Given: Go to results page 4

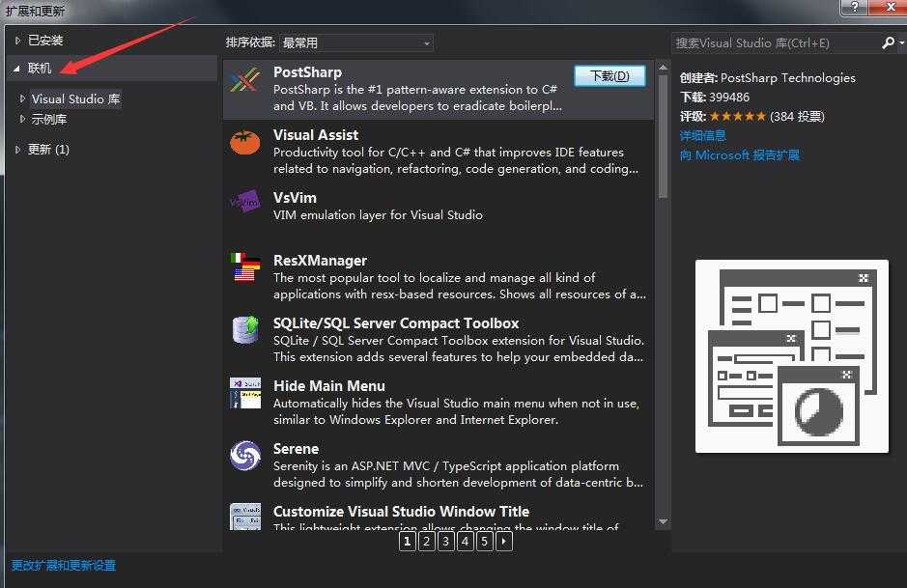Looking at the screenshot, I should [x=465, y=541].
